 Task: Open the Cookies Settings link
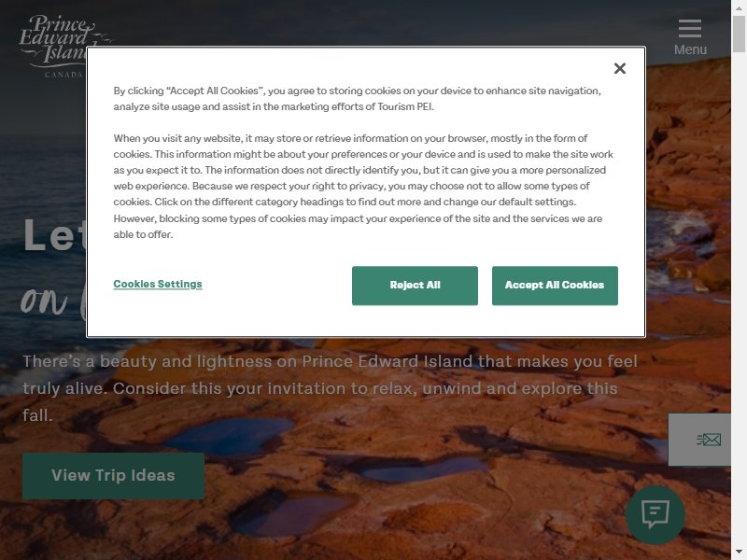tap(158, 284)
